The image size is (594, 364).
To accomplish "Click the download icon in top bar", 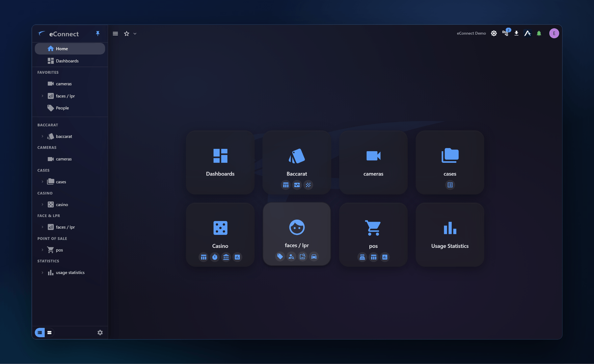I will [516, 33].
